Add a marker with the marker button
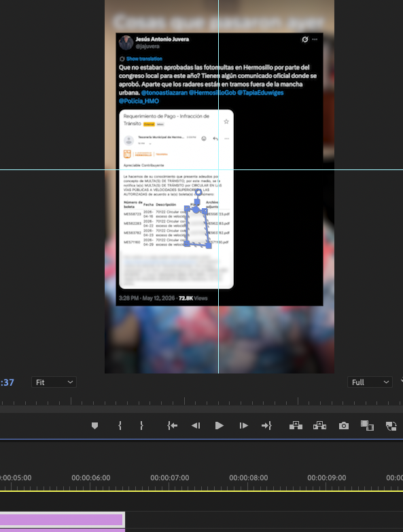The image size is (403, 532). click(95, 425)
